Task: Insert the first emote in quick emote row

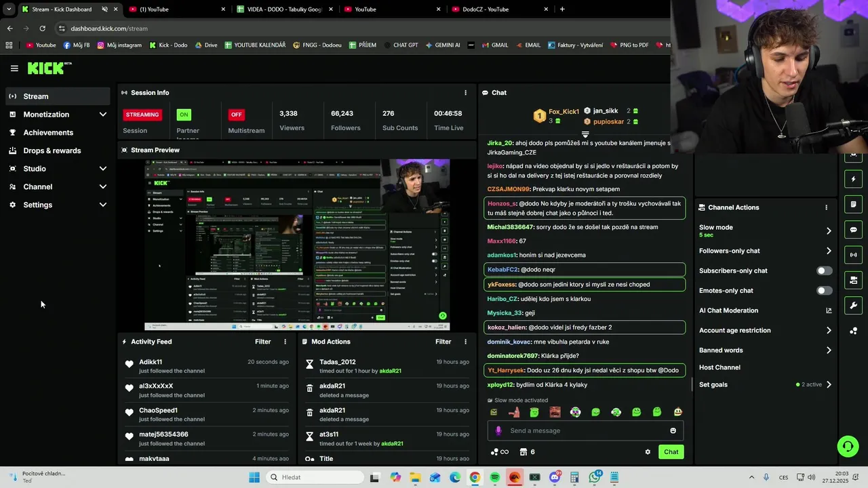Action: [494, 412]
